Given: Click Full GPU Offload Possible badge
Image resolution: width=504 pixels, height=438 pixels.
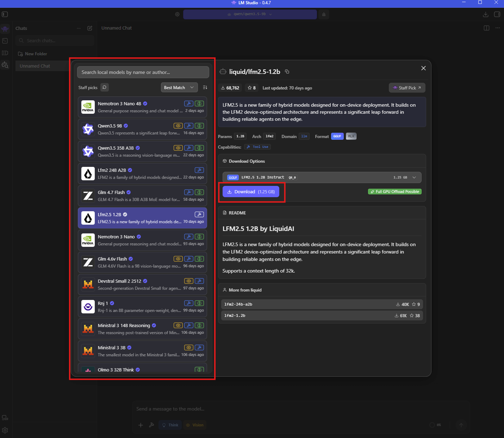Looking at the screenshot, I should [x=395, y=192].
